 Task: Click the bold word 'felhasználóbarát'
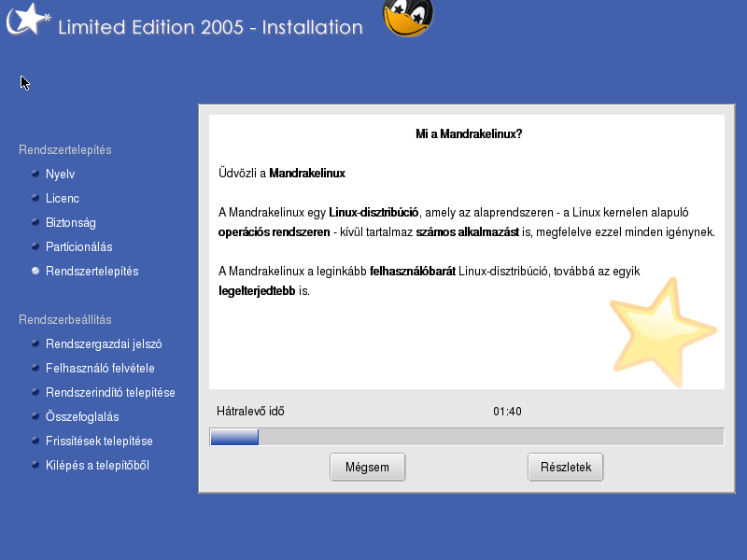click(413, 271)
